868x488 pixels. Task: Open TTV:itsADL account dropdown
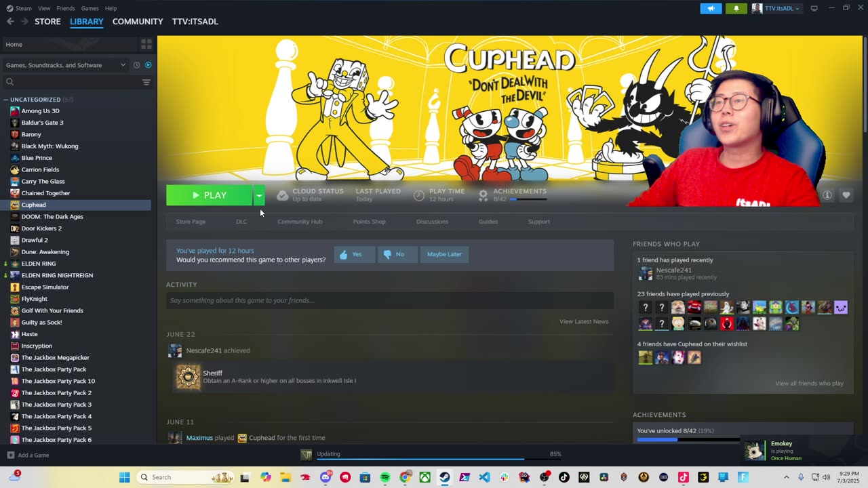[777, 8]
